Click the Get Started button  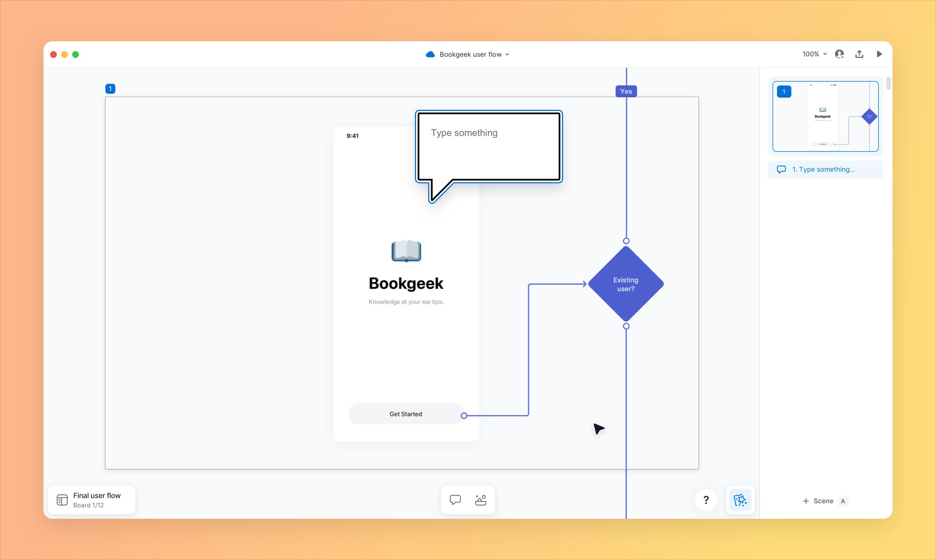405,414
